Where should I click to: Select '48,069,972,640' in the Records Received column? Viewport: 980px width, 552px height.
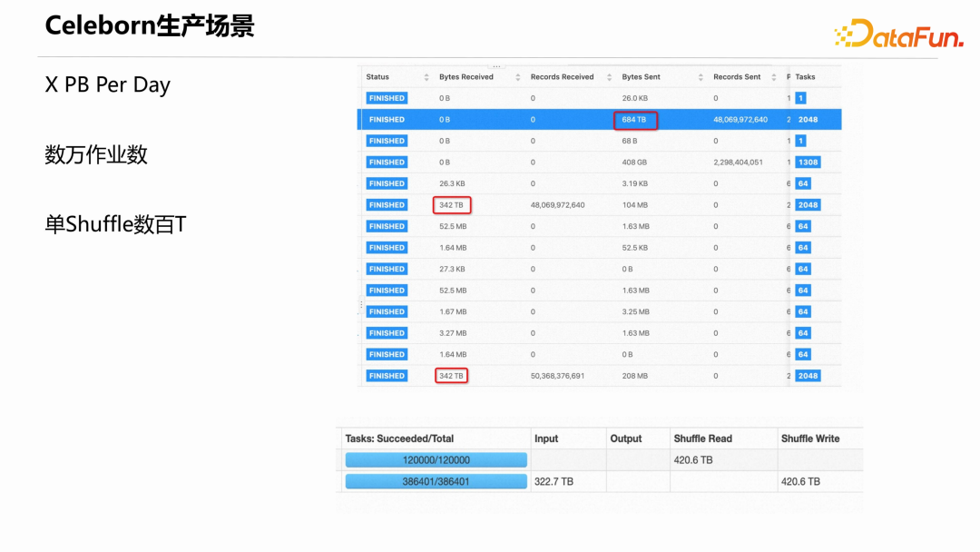coord(557,205)
